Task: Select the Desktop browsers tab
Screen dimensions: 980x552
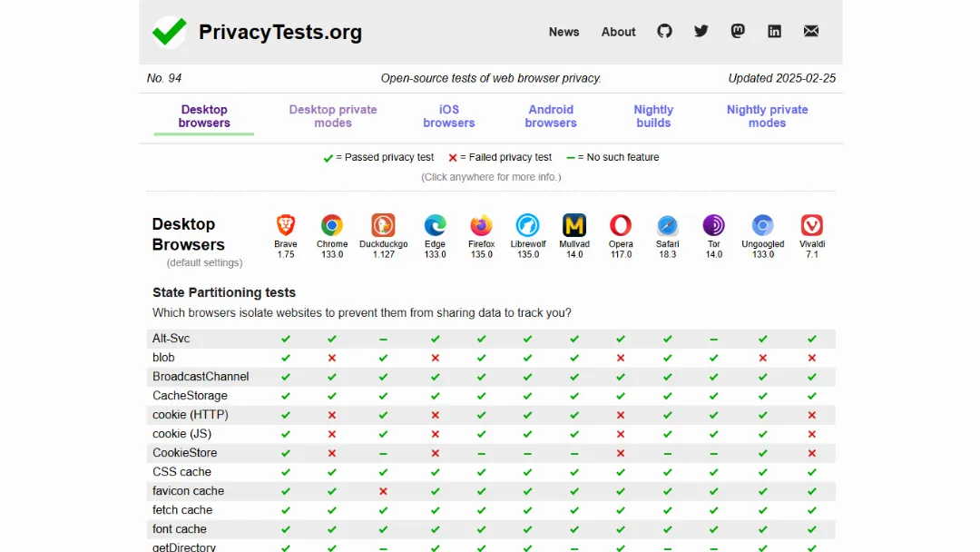Action: 204,116
